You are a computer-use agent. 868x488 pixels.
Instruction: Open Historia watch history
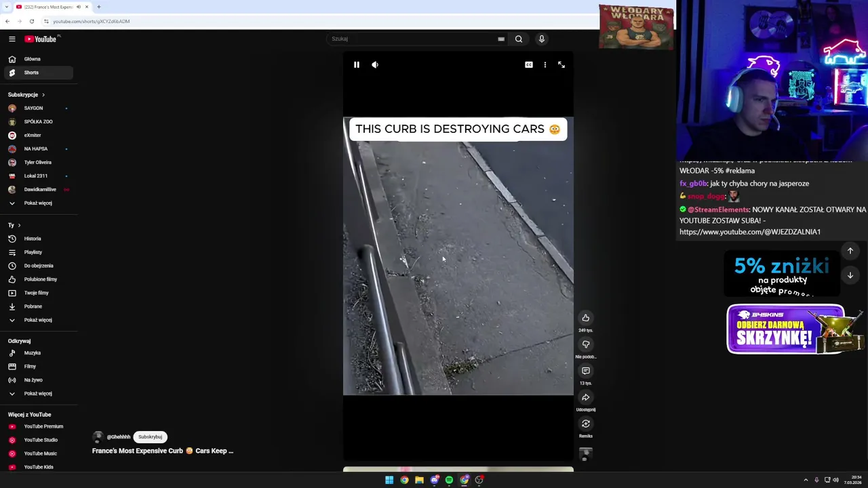point(38,239)
